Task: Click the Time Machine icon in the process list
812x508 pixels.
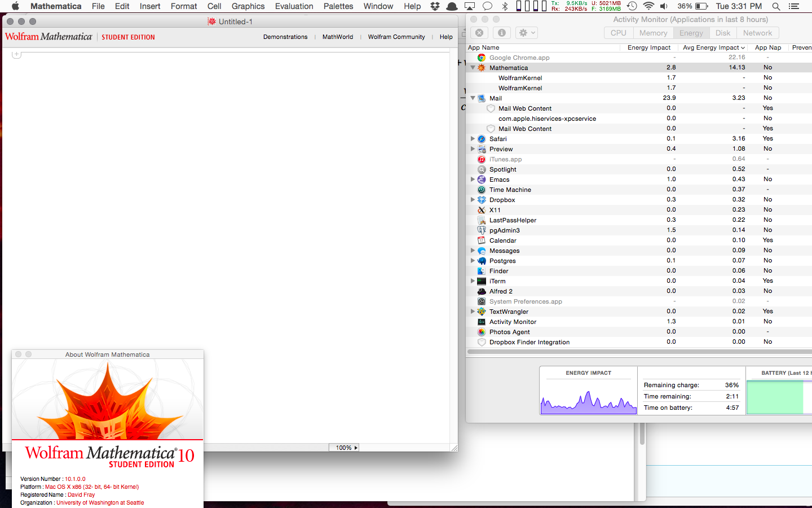Action: (482, 190)
